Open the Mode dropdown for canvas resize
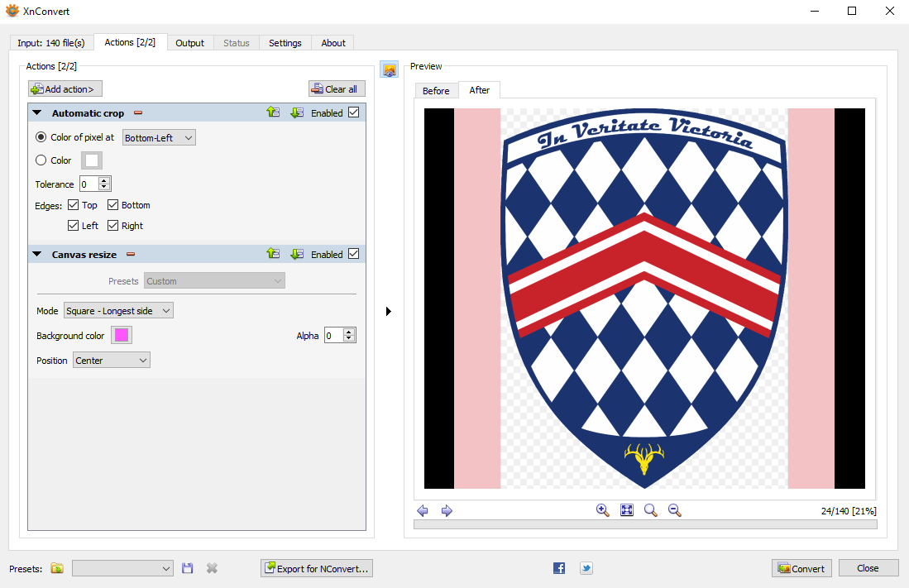This screenshot has height=588, width=909. tap(118, 311)
